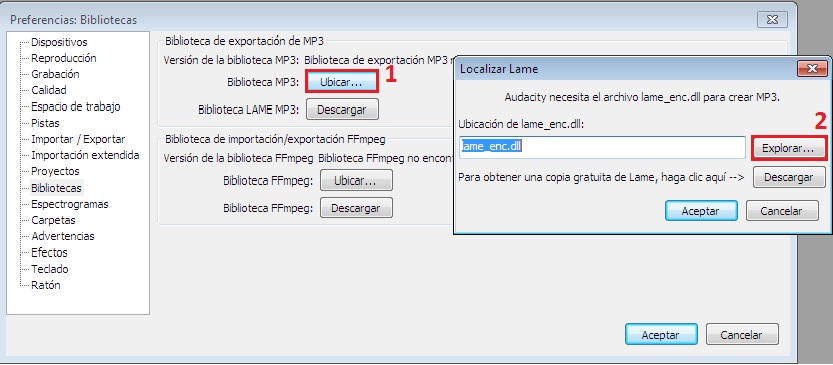
Task: Click Descargar for Biblioteca LAME MP3
Action: click(x=342, y=110)
